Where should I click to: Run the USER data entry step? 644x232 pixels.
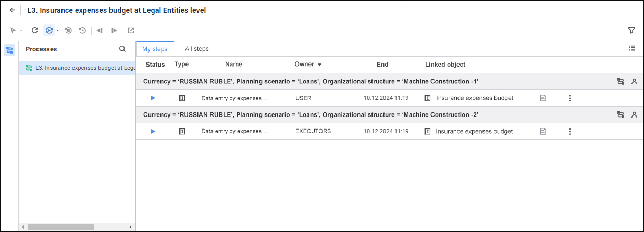153,98
